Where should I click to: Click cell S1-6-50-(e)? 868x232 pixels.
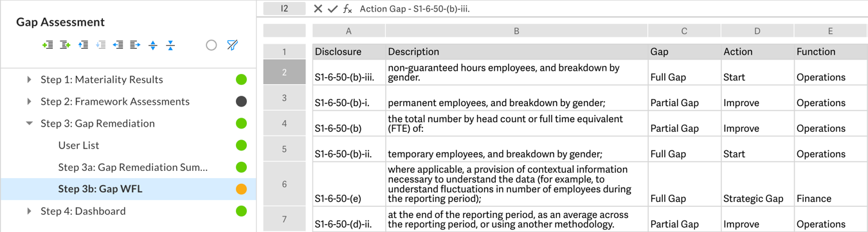coord(348,184)
